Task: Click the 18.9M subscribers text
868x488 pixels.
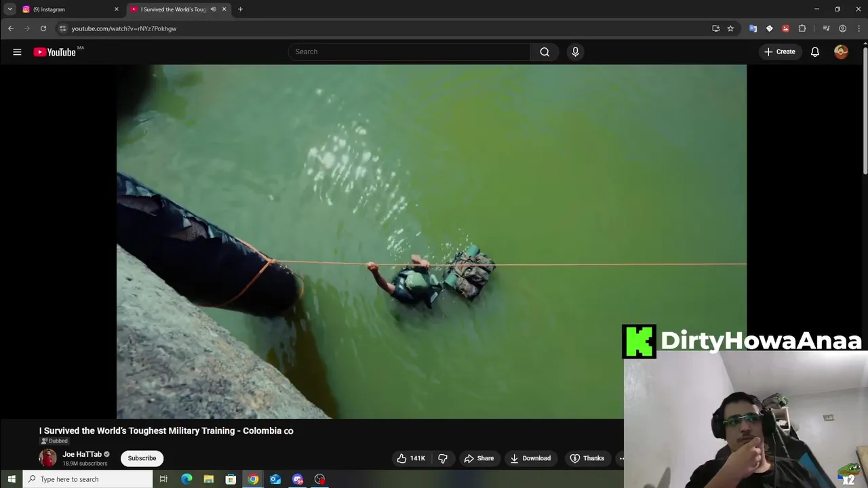Action: click(85, 464)
